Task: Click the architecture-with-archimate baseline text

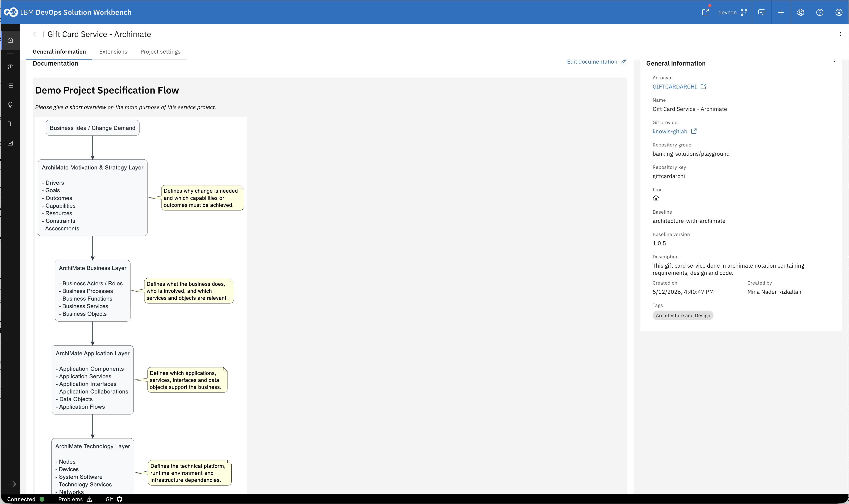Action: pyautogui.click(x=689, y=221)
